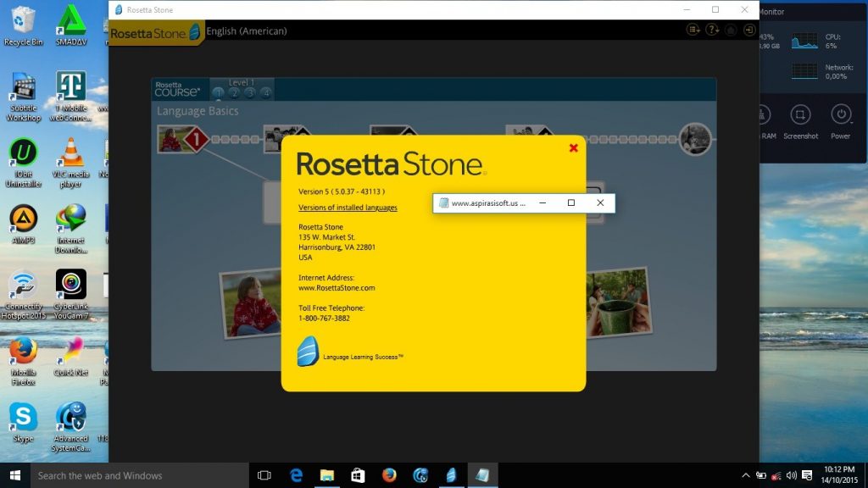Open Task View in the taskbar
The width and height of the screenshot is (868, 488).
[x=264, y=475]
